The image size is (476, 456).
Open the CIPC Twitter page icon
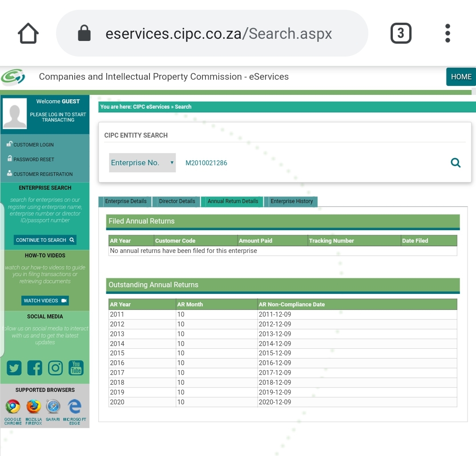point(14,368)
